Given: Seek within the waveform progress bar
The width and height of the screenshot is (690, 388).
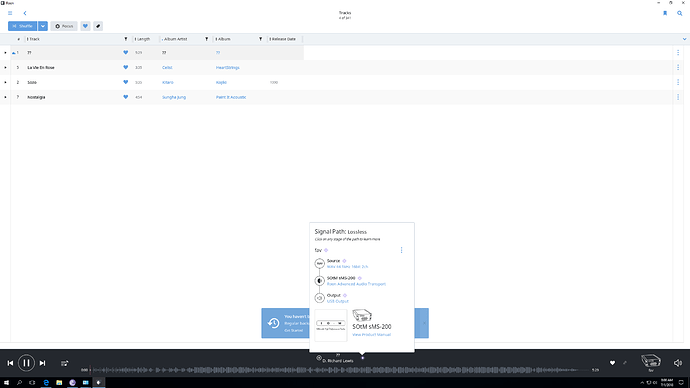Looking at the screenshot, I should (340, 370).
